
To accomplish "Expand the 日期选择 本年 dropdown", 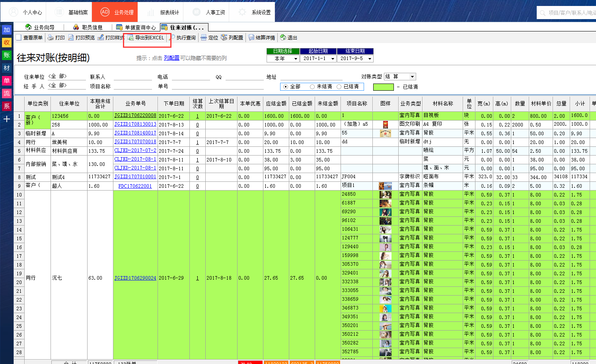I will [x=296, y=59].
